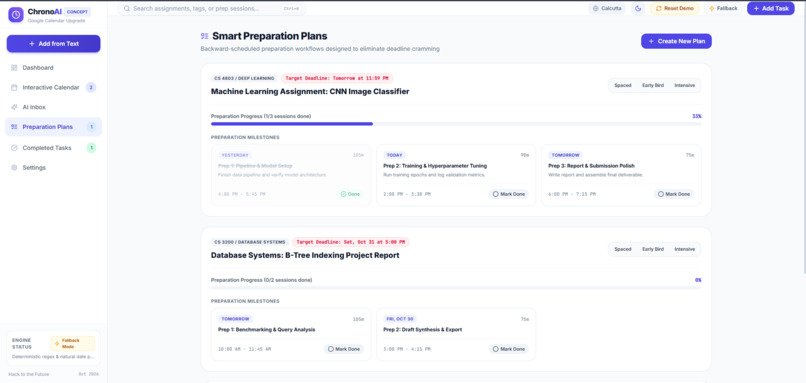Mark Report & Submission Polish as done
Screen dimensions: 806x383
tap(673, 194)
